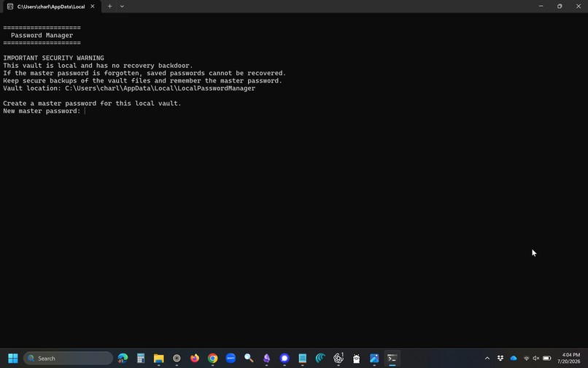The image size is (588, 368).
Task: Open the Calculator app from the taskbar
Action: pyautogui.click(x=141, y=359)
